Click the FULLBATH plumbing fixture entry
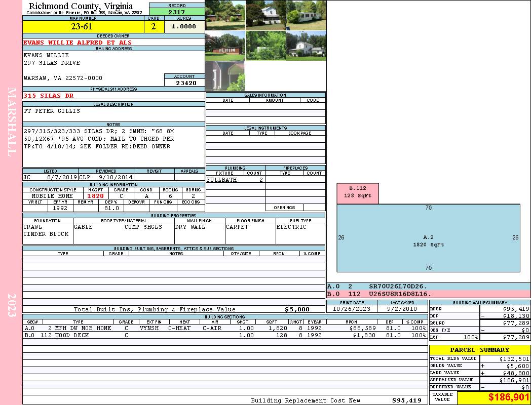 pyautogui.click(x=222, y=180)
